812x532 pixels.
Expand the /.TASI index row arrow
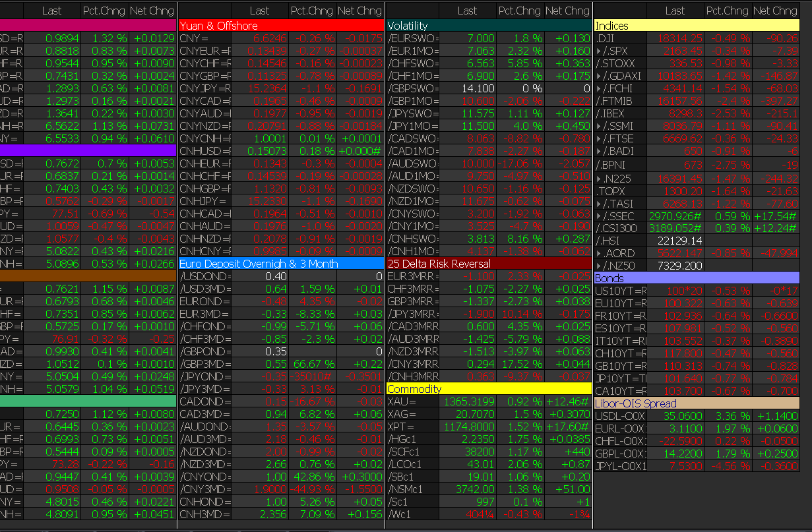click(x=598, y=204)
